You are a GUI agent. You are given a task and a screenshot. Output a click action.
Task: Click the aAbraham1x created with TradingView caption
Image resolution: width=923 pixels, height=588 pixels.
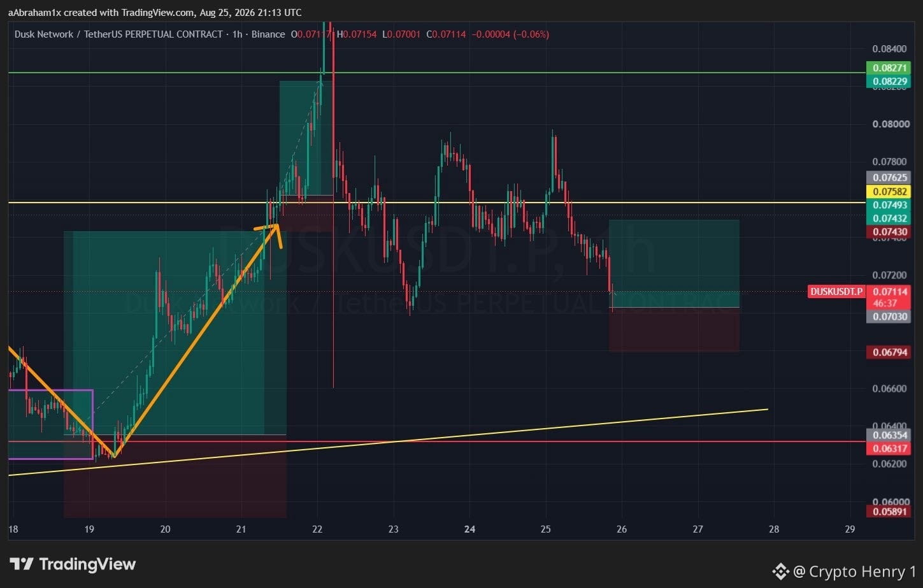155,13
